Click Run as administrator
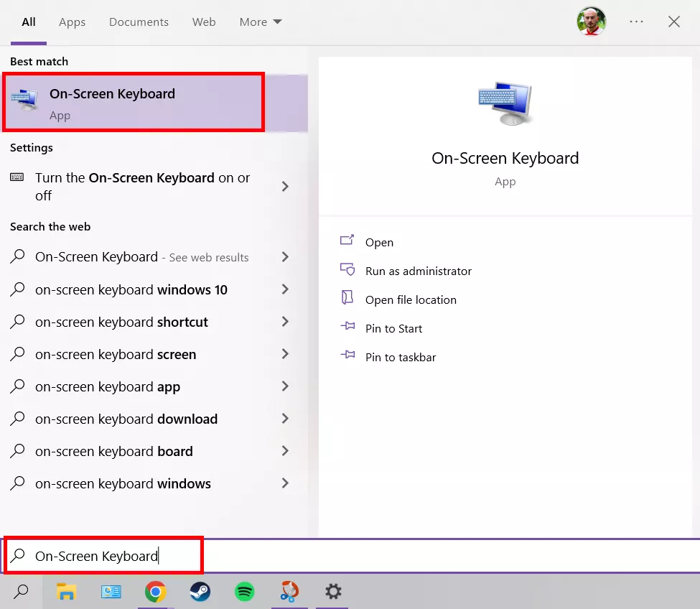This screenshot has width=700, height=609. (x=418, y=271)
